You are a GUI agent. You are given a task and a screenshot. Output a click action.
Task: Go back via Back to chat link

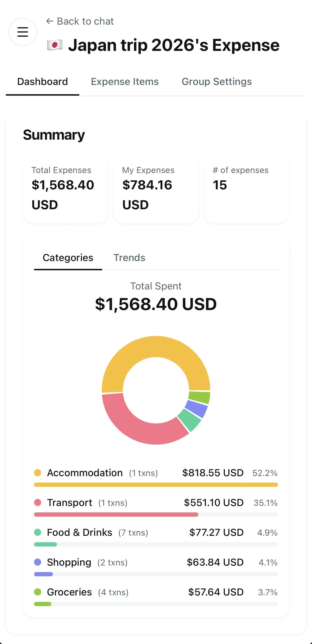point(80,21)
